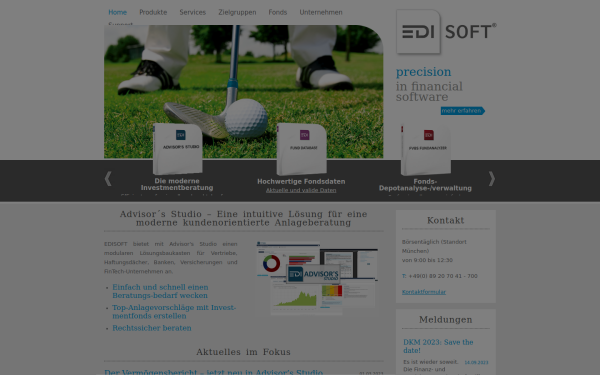Open 'Hochwertige Fondsdaten' heading
Screen dimensions: 600x375
point(301,181)
